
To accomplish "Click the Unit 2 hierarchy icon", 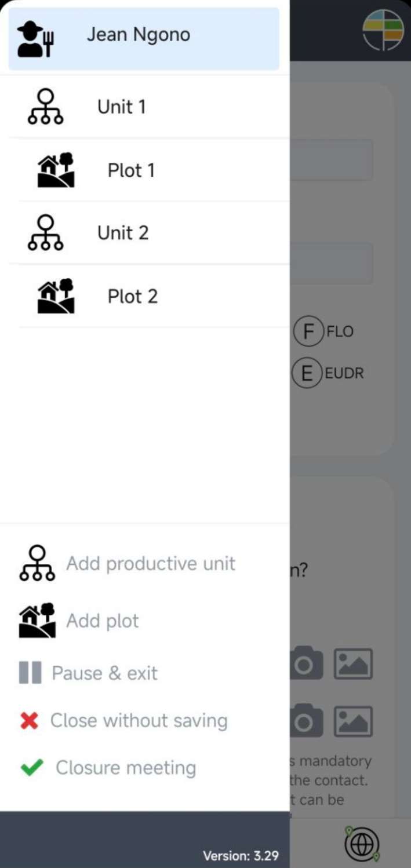I will coord(45,233).
